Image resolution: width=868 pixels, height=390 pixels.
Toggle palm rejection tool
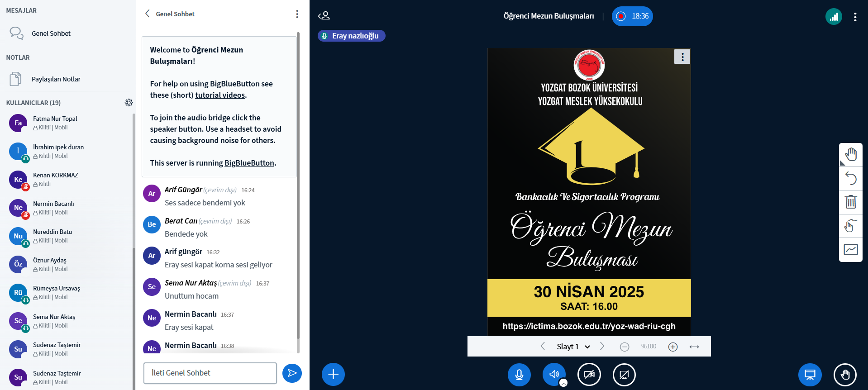click(x=851, y=225)
